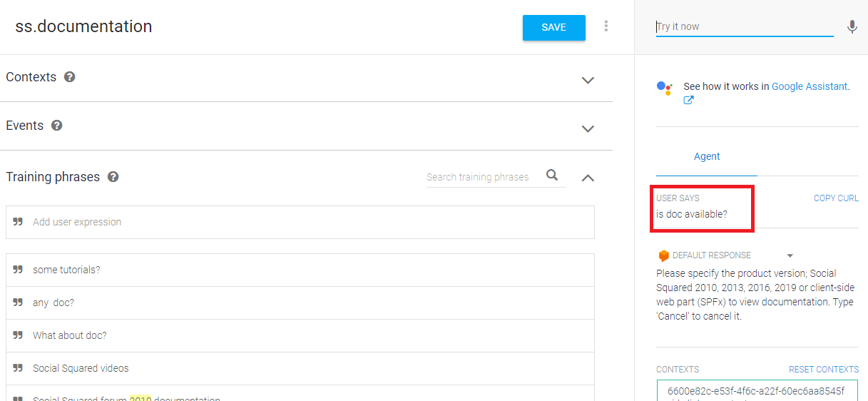Click the COPY CURL link
This screenshot has width=868, height=401.
point(836,198)
